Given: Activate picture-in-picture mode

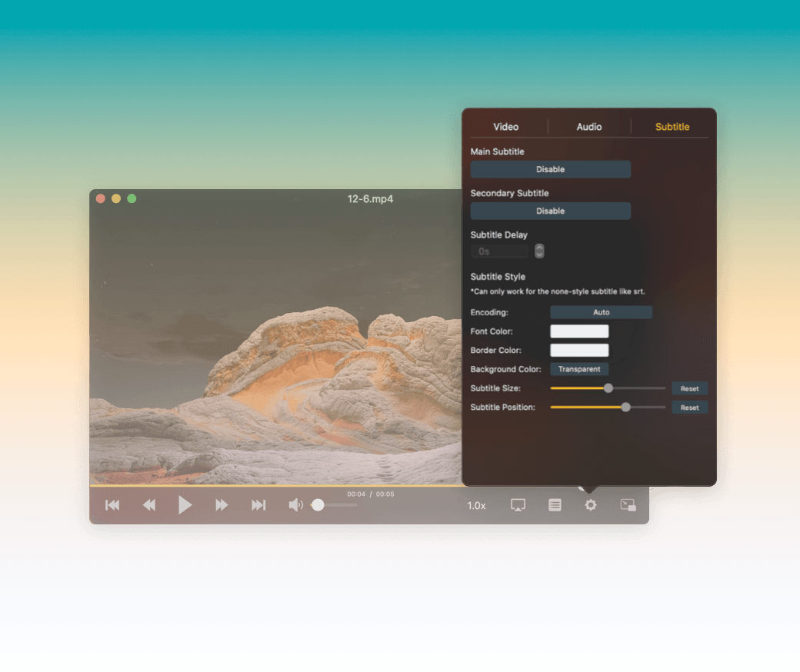Looking at the screenshot, I should pos(628,504).
